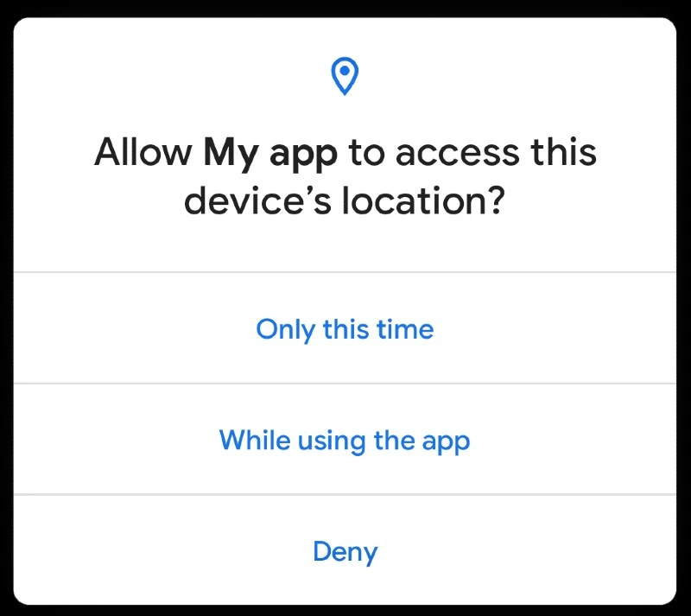This screenshot has height=616, width=691.
Task: Click the map marker icon above the title
Action: tap(345, 76)
